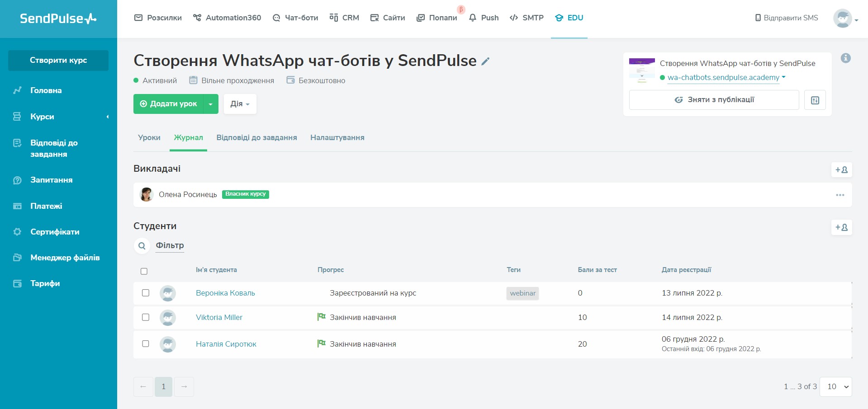Viewport: 868px width, 409px height.
Task: Open the info icon at top right
Action: coord(845,58)
